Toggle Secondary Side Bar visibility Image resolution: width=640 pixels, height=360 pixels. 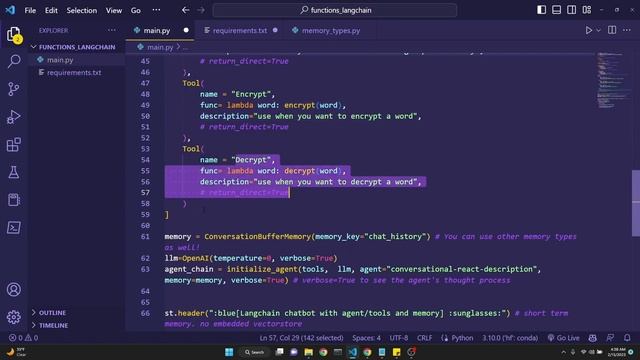tap(571, 10)
